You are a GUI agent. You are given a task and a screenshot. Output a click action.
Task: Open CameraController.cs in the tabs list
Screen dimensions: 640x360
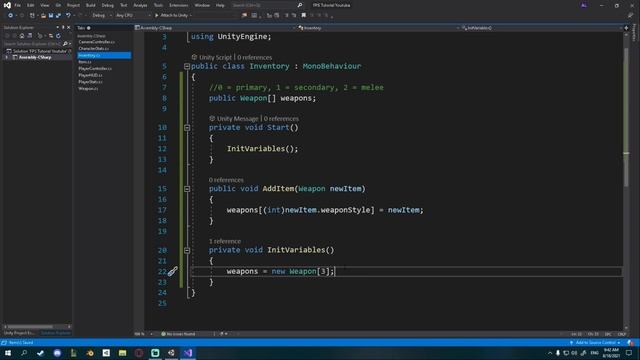point(96,42)
